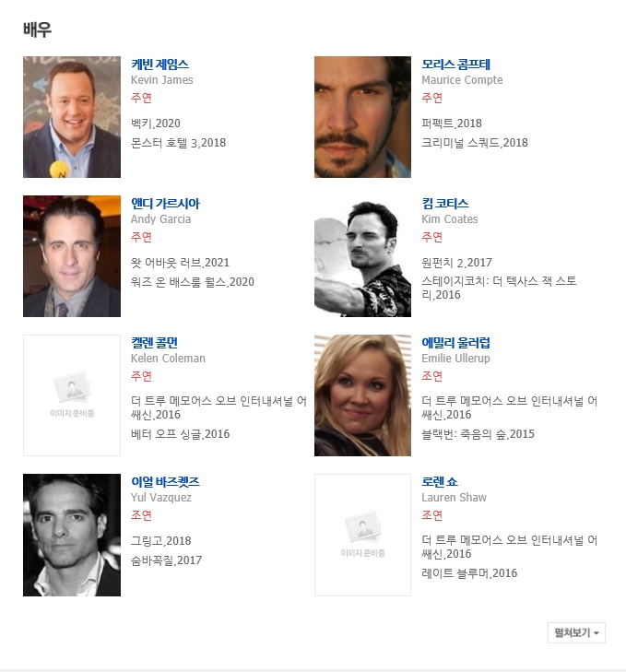
Task: Open Maurice Compte profile photo
Action: 362,116
